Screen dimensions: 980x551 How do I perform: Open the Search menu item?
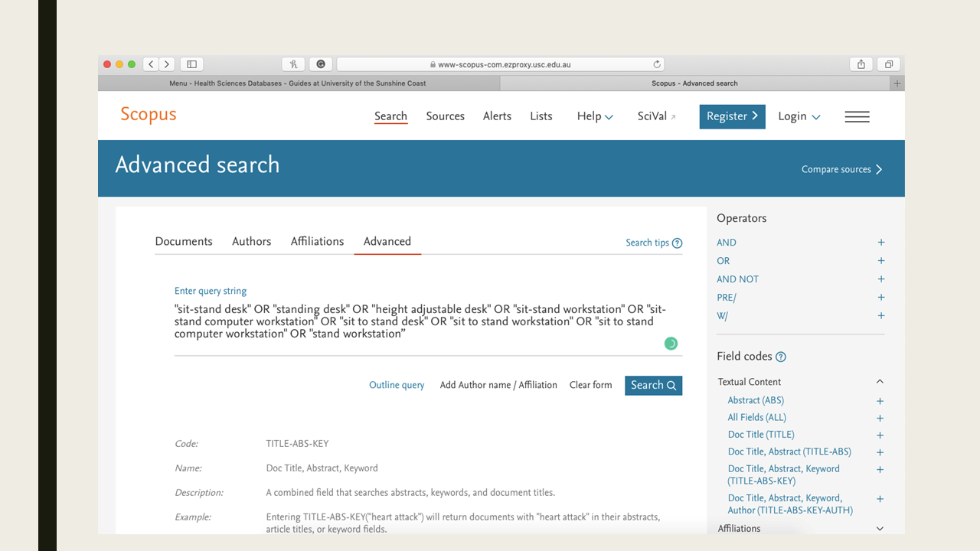390,116
